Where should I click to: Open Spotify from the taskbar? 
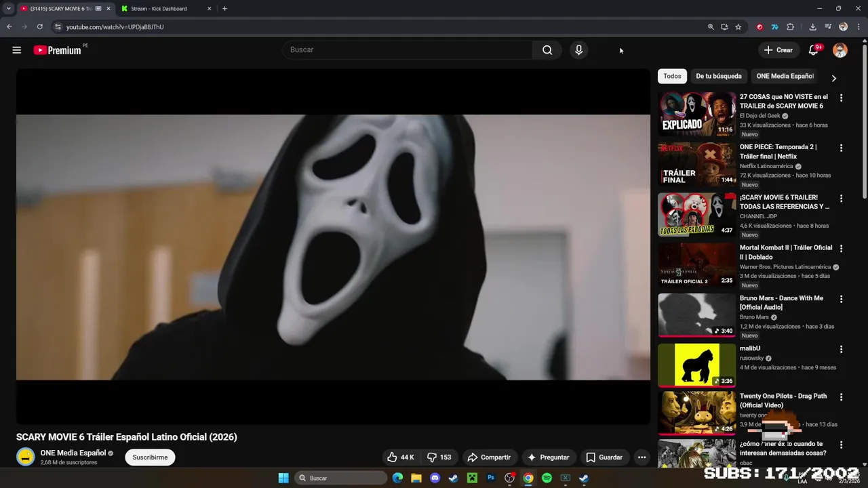pyautogui.click(x=547, y=479)
